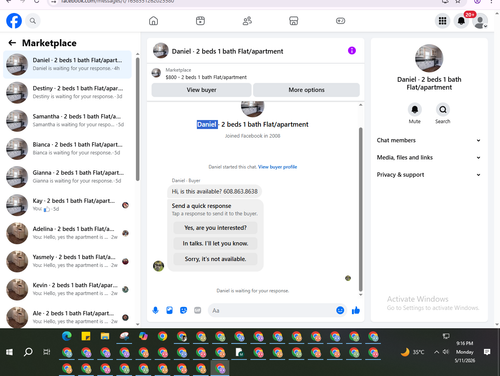Open the Kevin conversation

[x=67, y=289]
